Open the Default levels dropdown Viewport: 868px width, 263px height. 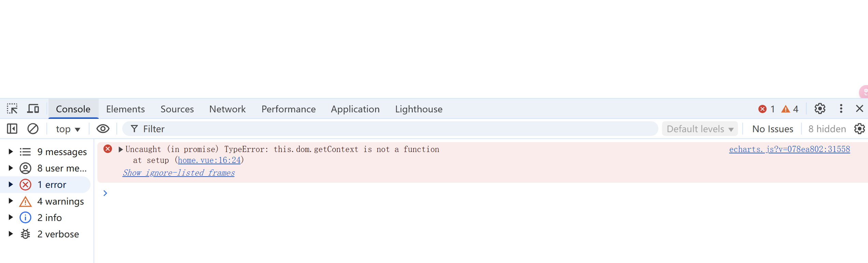[x=700, y=129]
